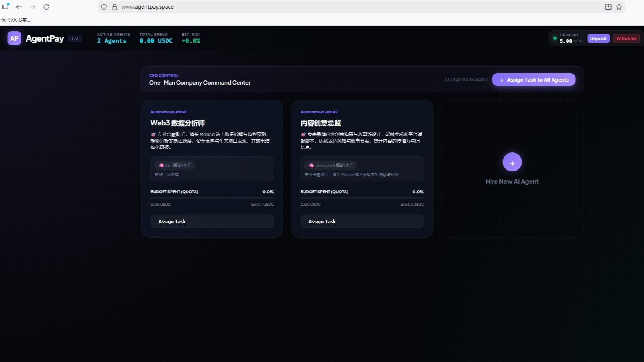Click the purple plus Hire Agent icon
The width and height of the screenshot is (644, 362).
pos(512,163)
